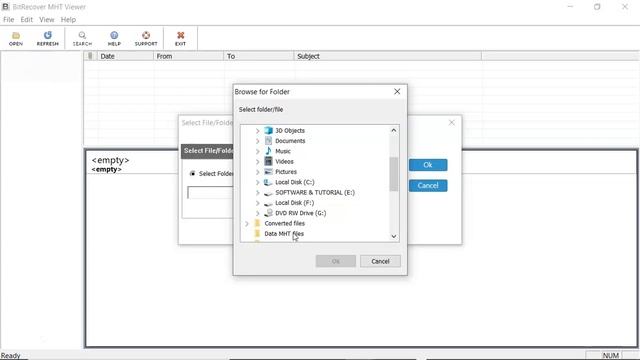Click the folder path input field

pos(210,193)
